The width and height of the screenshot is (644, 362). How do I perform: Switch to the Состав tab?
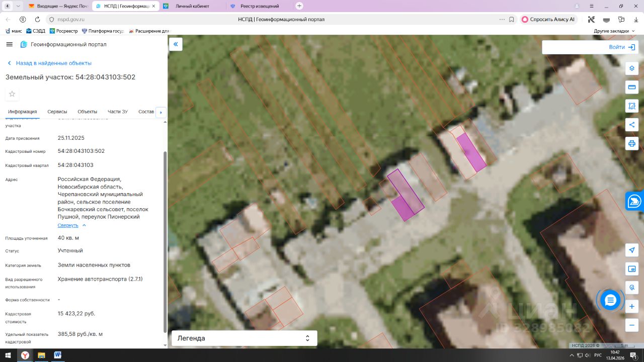[x=146, y=112]
